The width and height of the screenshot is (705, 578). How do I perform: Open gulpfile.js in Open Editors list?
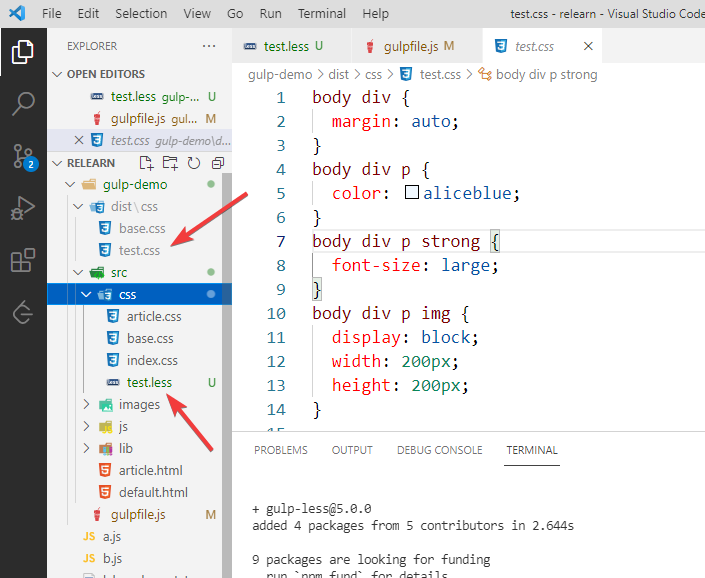[x=139, y=118]
